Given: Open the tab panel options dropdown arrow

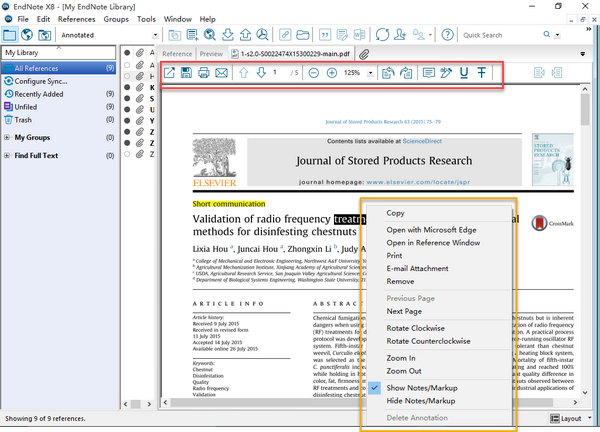Looking at the screenshot, I should [x=582, y=54].
